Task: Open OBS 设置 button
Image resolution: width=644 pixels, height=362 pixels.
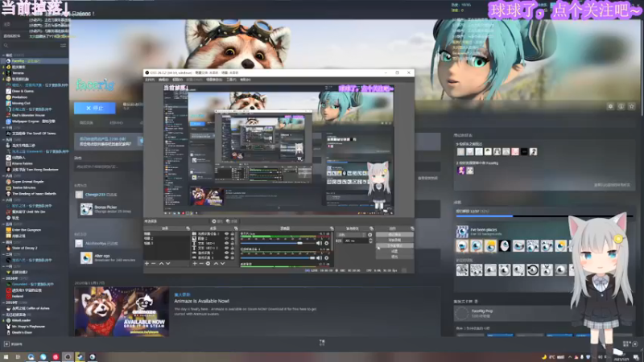Action: pos(394,251)
